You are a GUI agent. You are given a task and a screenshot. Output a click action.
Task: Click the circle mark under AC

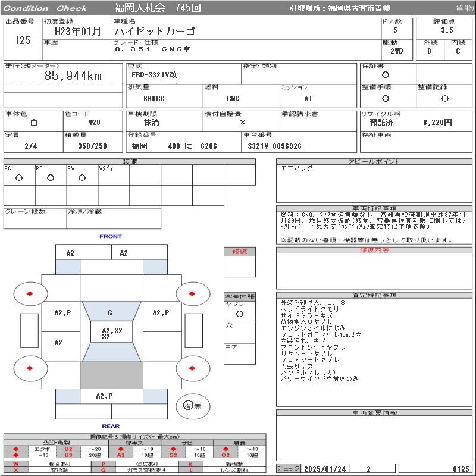[19, 177]
